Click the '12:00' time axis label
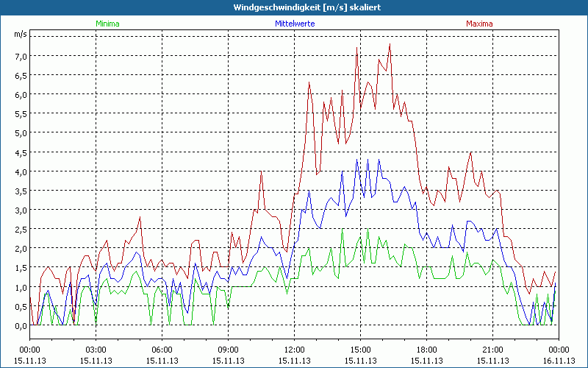 (x=295, y=350)
